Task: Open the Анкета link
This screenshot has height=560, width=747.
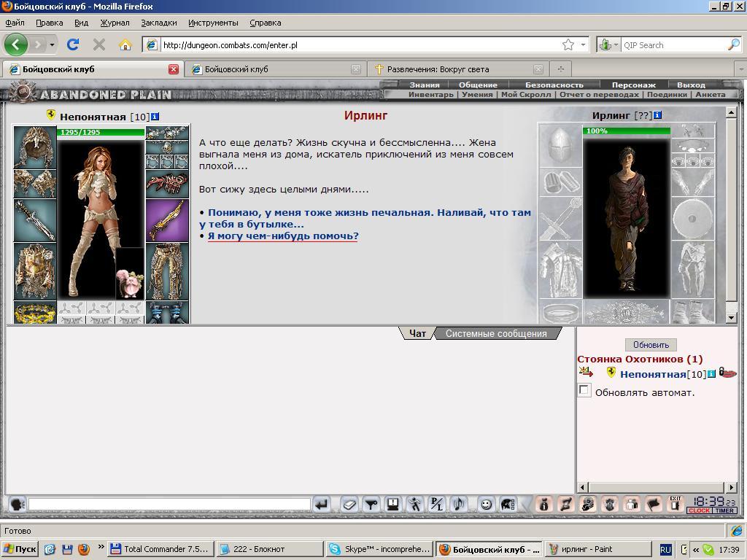Action: pyautogui.click(x=710, y=94)
